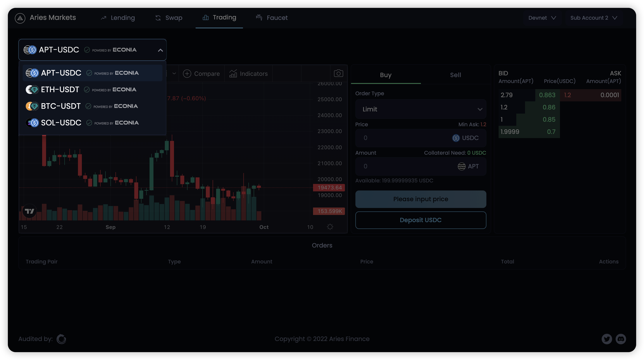
Task: Click the TradingView logo on chart
Action: (29, 211)
